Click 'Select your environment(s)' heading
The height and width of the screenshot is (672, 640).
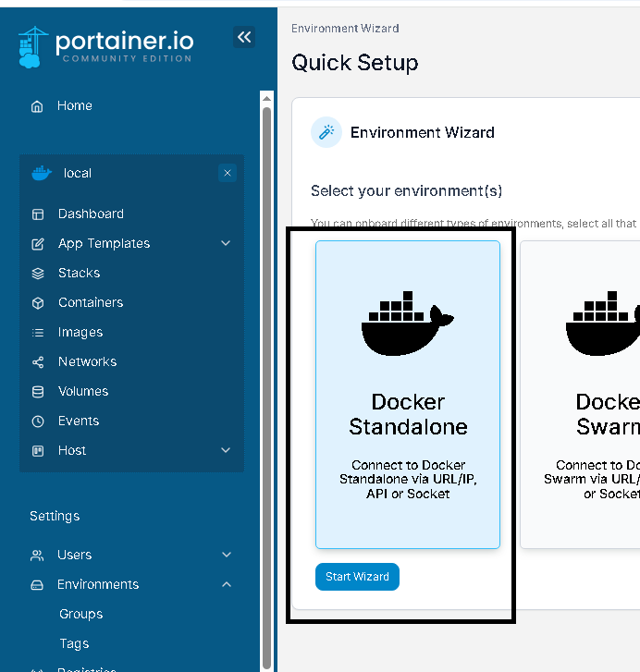coord(406,191)
